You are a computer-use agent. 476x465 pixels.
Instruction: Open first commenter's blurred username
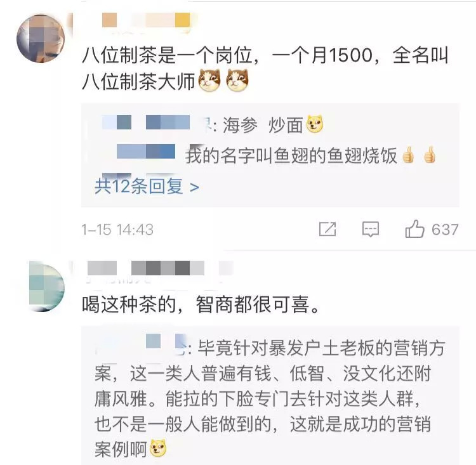[146, 20]
